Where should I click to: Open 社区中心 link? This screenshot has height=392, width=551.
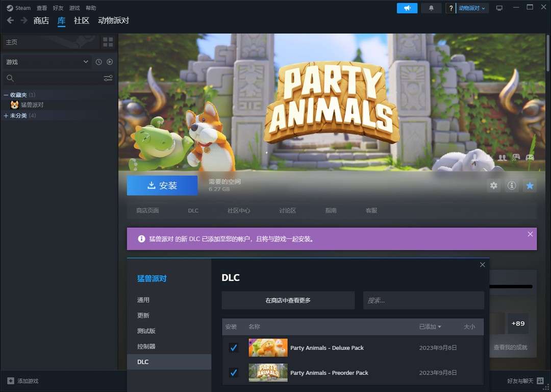point(239,211)
